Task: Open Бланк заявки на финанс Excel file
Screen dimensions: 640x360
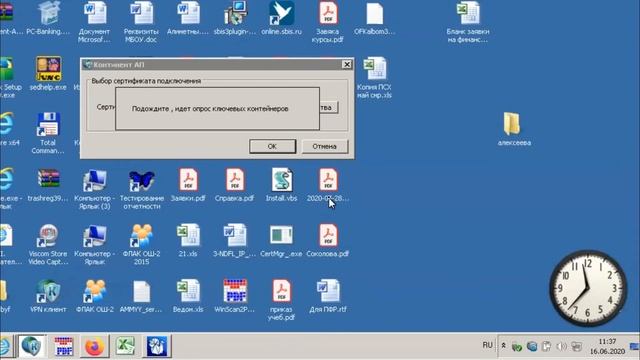Action: (468, 21)
